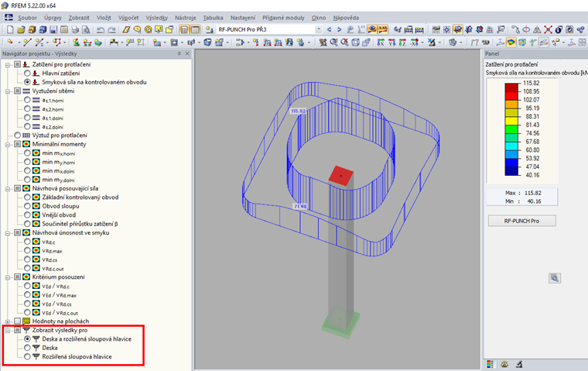588x371 pixels.
Task: Collapse the Návrhová posouvající síla node
Action: coord(8,188)
